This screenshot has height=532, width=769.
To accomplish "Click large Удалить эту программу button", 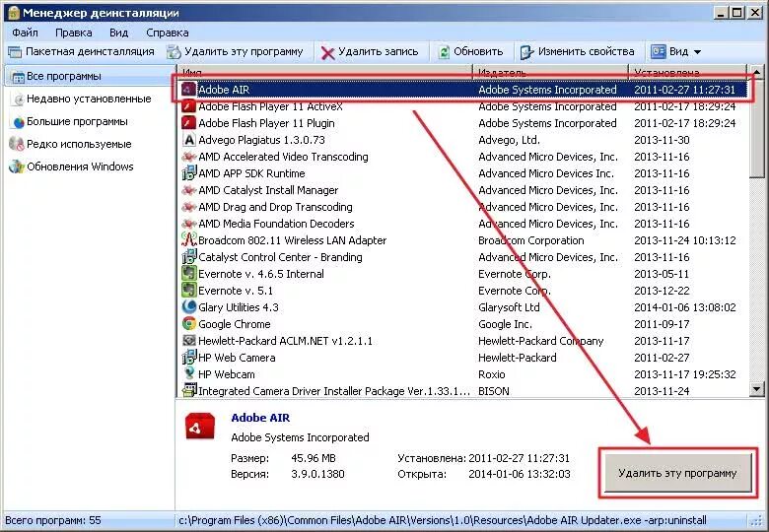I will point(677,473).
